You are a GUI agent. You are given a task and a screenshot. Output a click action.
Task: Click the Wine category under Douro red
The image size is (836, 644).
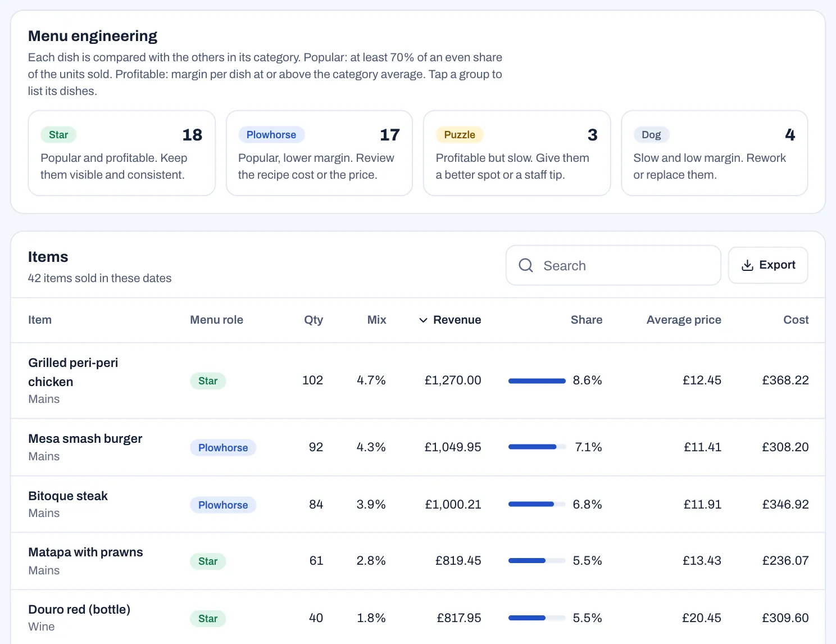tap(42, 627)
